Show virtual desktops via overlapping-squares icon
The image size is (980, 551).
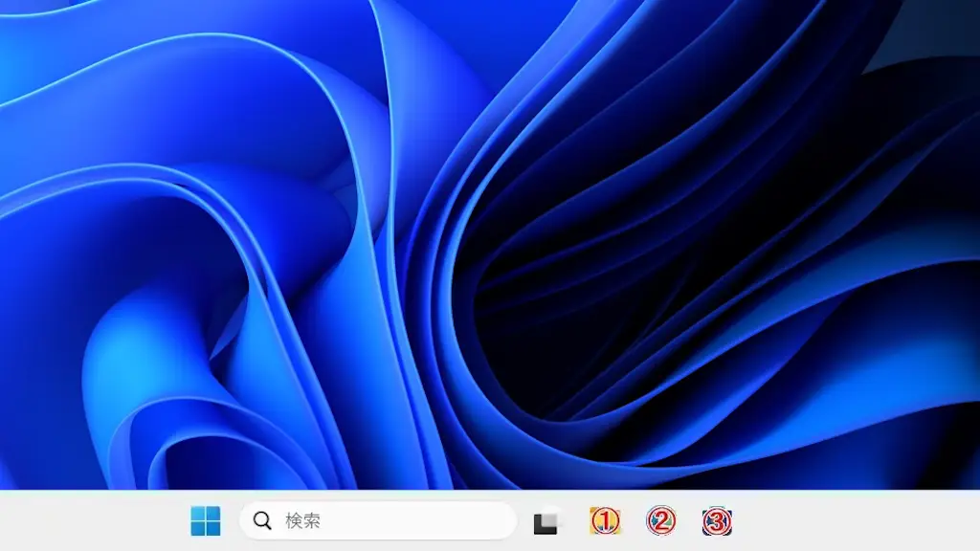point(546,521)
